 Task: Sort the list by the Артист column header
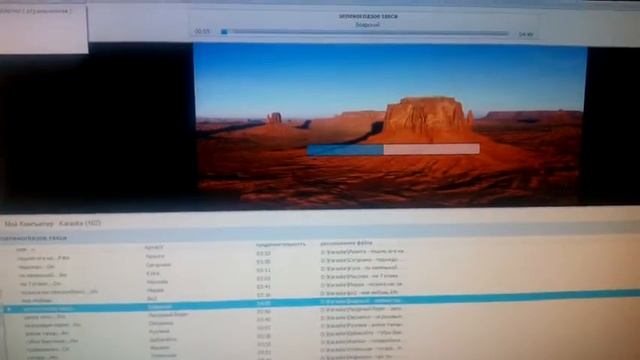click(x=154, y=247)
